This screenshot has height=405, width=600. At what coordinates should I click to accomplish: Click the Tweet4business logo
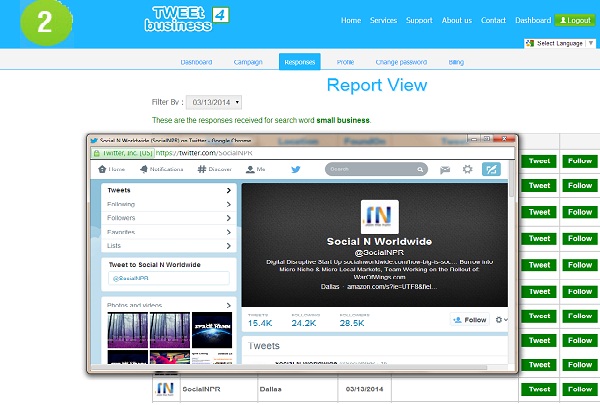[x=187, y=19]
